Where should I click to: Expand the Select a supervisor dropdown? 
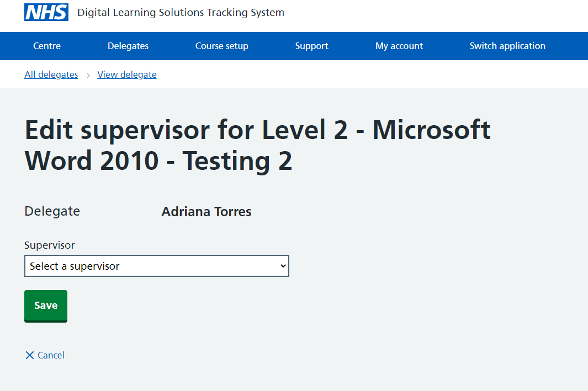click(157, 266)
